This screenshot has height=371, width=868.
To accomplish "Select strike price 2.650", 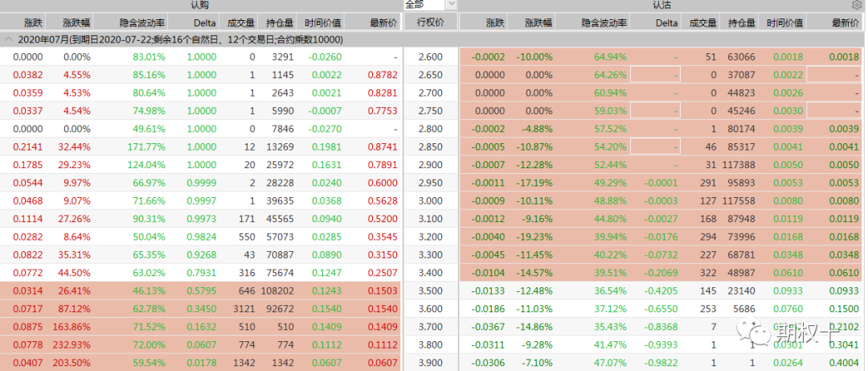I will [x=431, y=75].
